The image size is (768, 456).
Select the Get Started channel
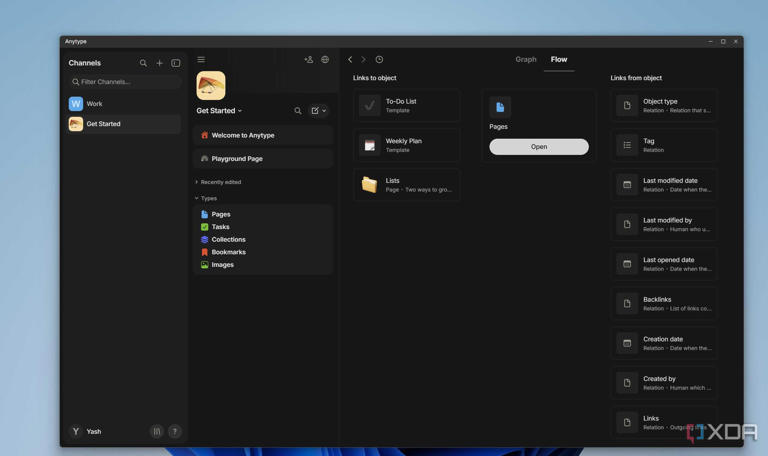click(x=124, y=124)
